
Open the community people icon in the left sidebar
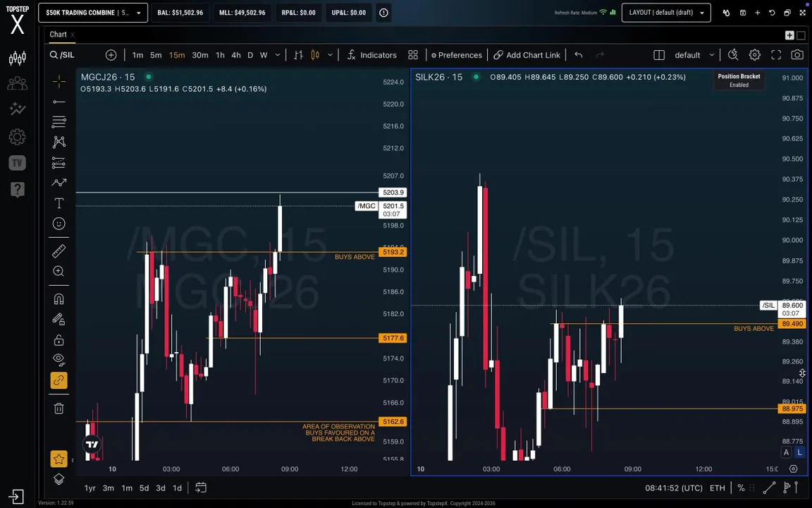click(x=17, y=83)
